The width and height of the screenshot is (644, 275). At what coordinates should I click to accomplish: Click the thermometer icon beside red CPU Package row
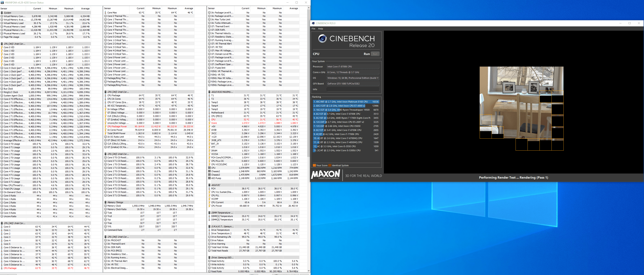tap(2, 268)
